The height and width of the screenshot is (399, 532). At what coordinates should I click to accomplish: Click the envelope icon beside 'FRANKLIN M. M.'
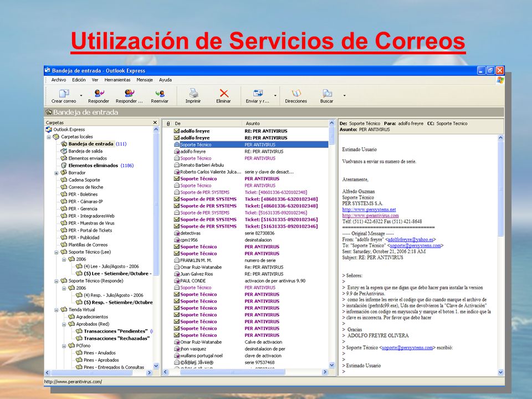176,260
